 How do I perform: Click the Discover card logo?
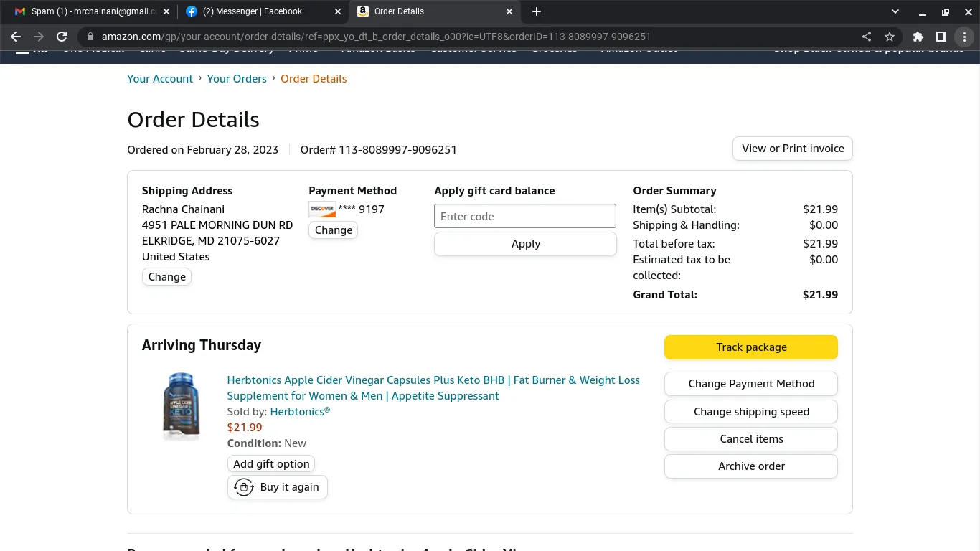322,209
